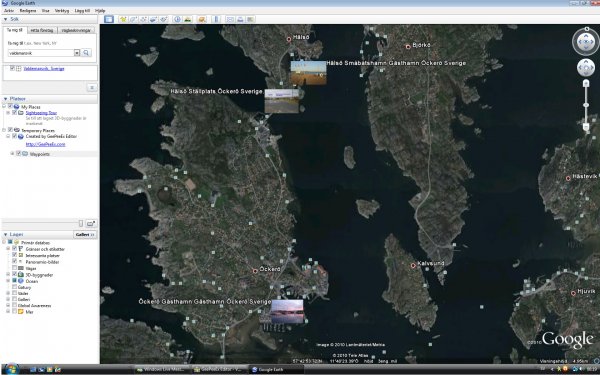Click the Björkö placemark dot on map
This screenshot has height=375, width=600.
click(408, 47)
